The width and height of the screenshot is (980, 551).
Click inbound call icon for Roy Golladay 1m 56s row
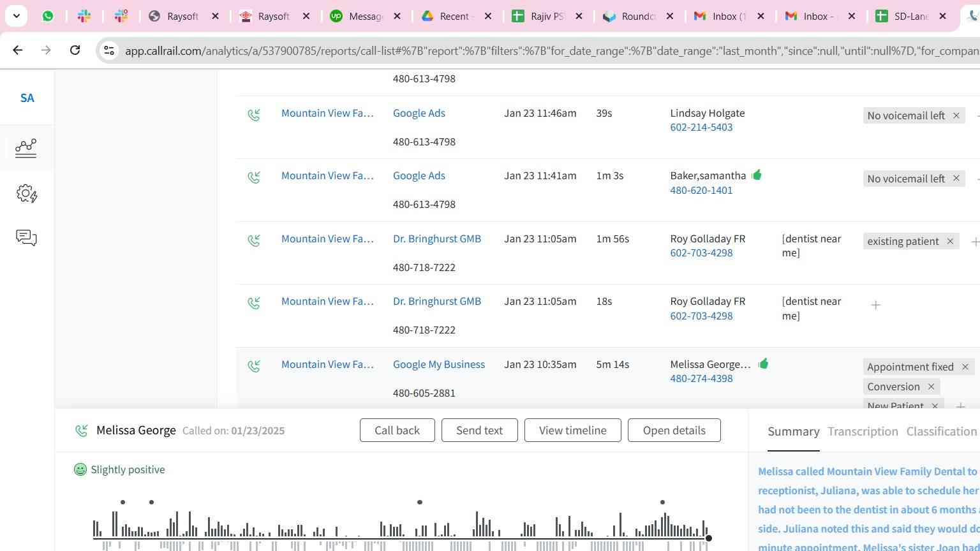tap(254, 240)
